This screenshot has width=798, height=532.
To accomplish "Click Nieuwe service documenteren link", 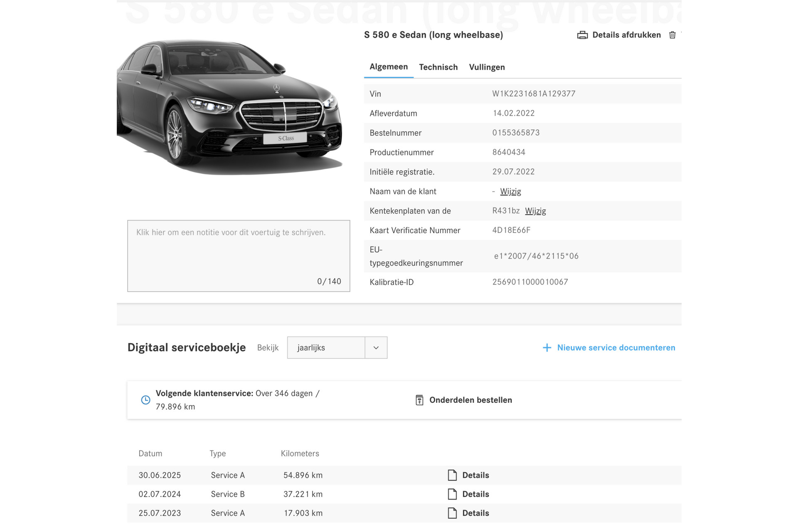I will coord(616,347).
